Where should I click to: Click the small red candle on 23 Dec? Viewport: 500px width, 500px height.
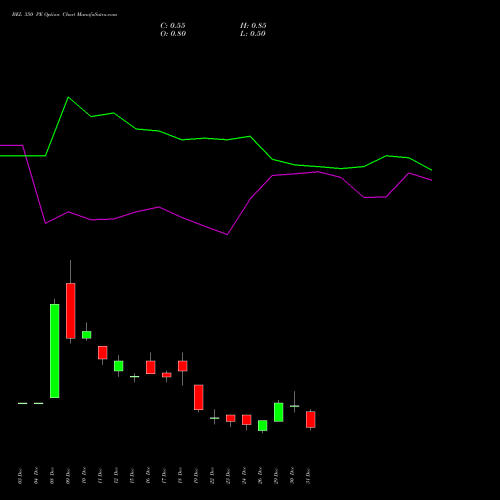pyautogui.click(x=231, y=418)
